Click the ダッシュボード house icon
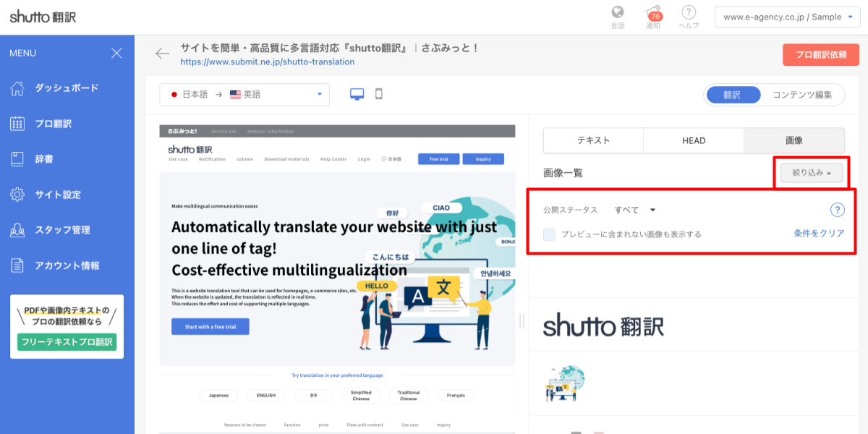This screenshot has width=868, height=434. (x=17, y=88)
